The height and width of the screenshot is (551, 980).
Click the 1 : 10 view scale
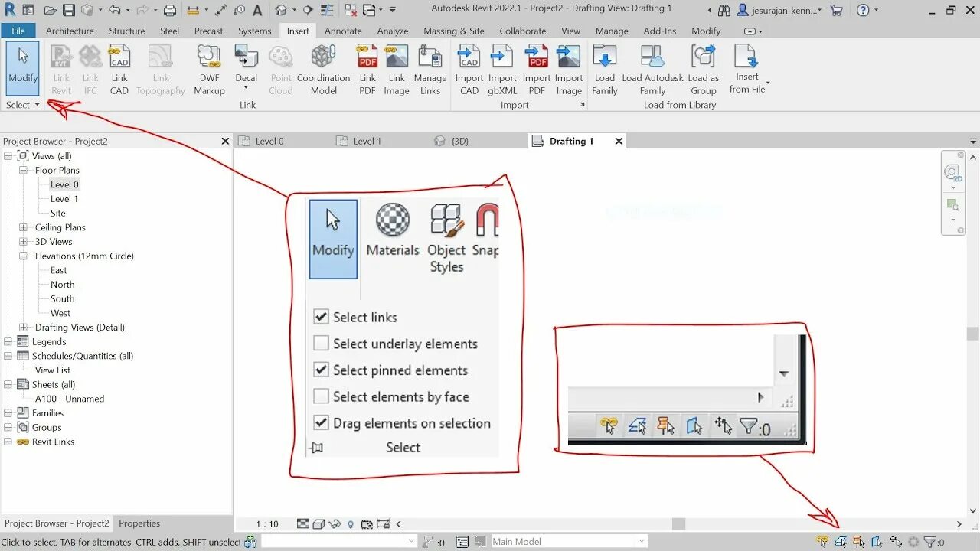pos(267,524)
